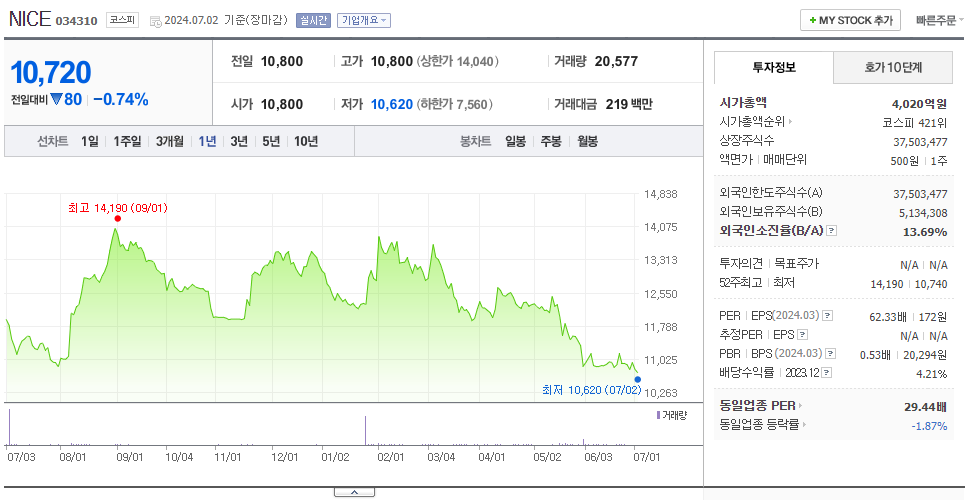This screenshot has height=500, width=968.
Task: Switch to the 투자정보 tab
Action: coord(774,68)
